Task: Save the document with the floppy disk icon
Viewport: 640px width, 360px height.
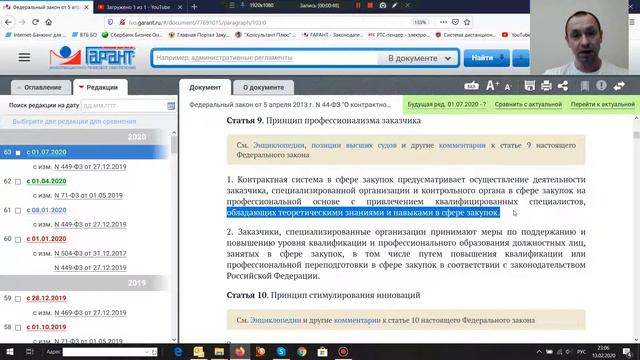Action: tap(529, 86)
